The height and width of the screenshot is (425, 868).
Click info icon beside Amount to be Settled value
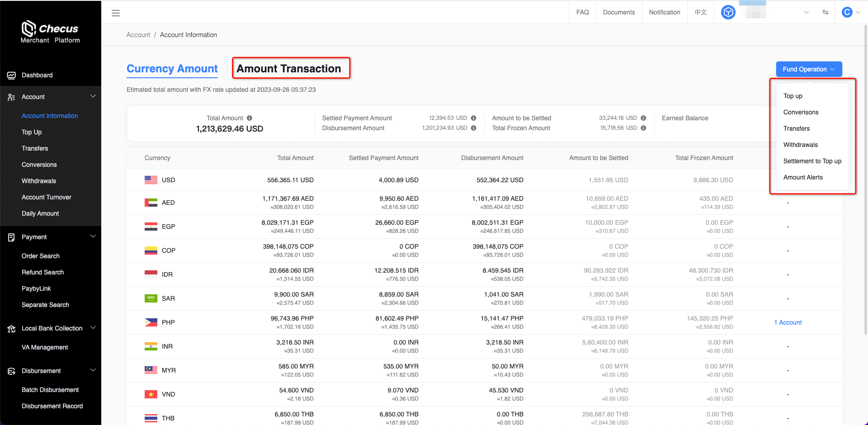point(643,118)
